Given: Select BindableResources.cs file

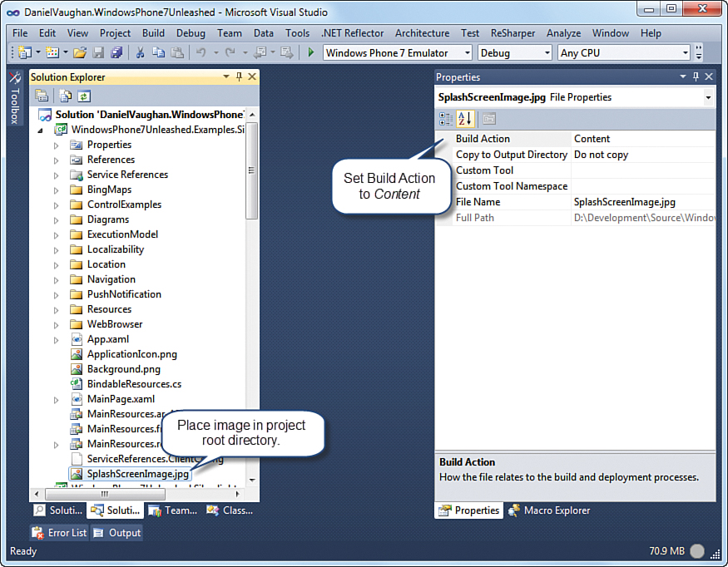Looking at the screenshot, I should (x=134, y=384).
